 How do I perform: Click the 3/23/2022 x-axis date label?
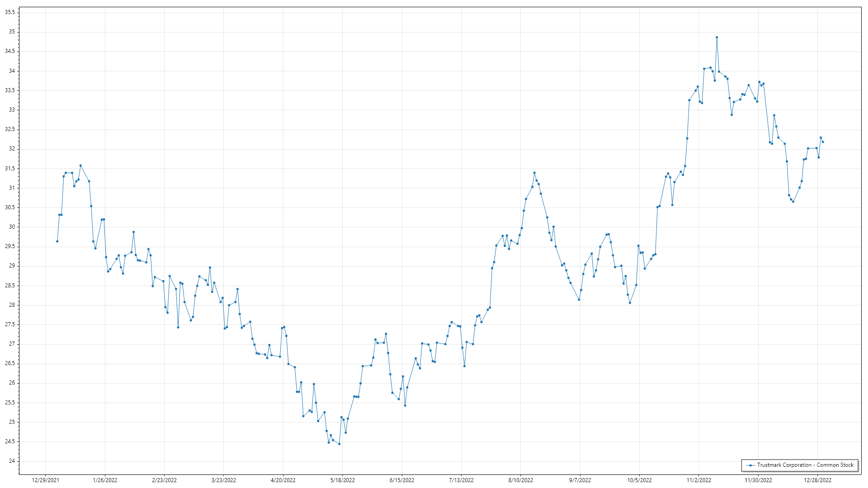pyautogui.click(x=224, y=480)
